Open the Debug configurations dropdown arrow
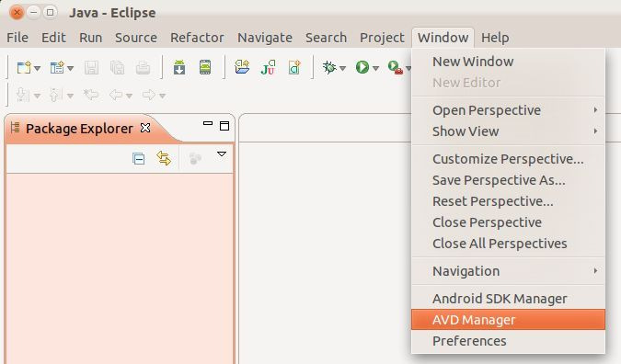Image resolution: width=621 pixels, height=364 pixels. tap(343, 68)
